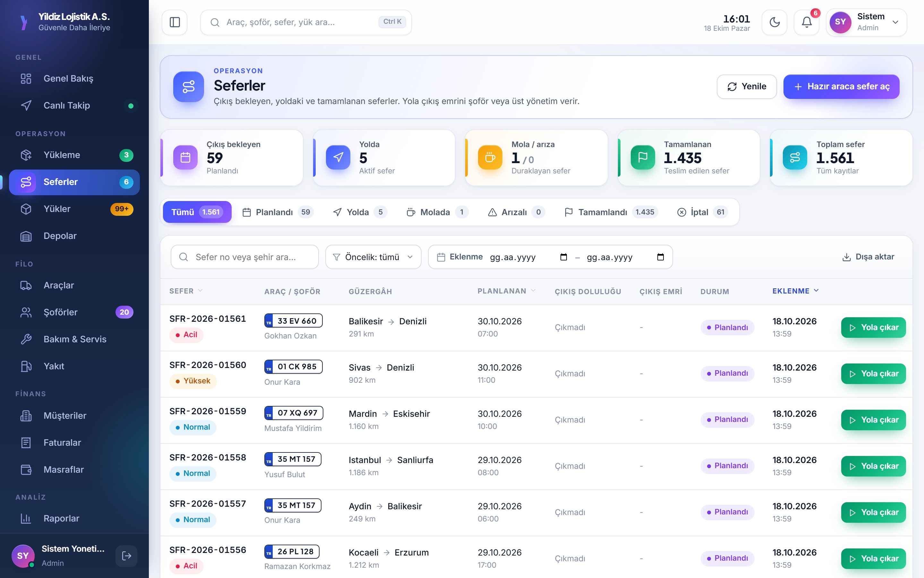924x578 pixels.
Task: Click the Şoförler people icon
Action: [26, 312]
